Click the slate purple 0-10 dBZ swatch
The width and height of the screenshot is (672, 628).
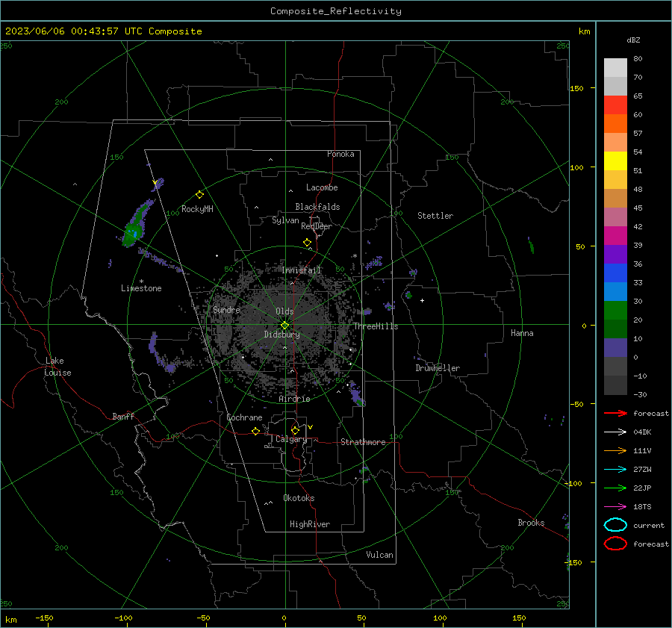click(x=615, y=347)
